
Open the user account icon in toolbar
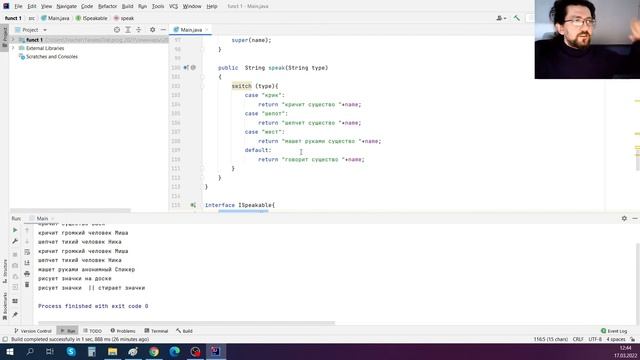pyautogui.click(x=501, y=18)
